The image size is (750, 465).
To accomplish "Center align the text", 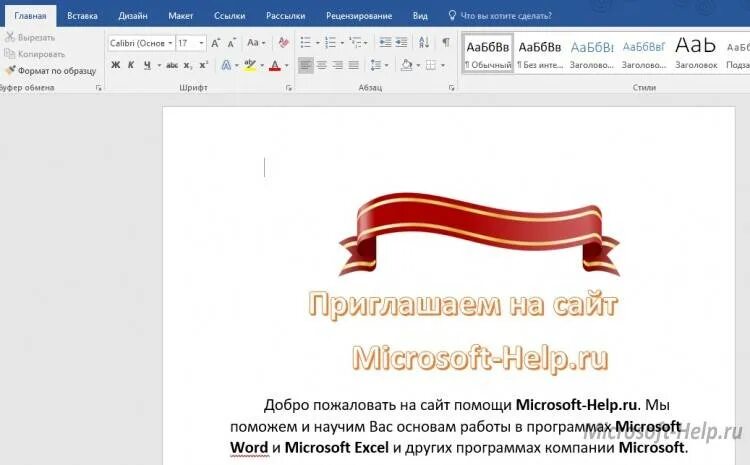I will (x=322, y=65).
